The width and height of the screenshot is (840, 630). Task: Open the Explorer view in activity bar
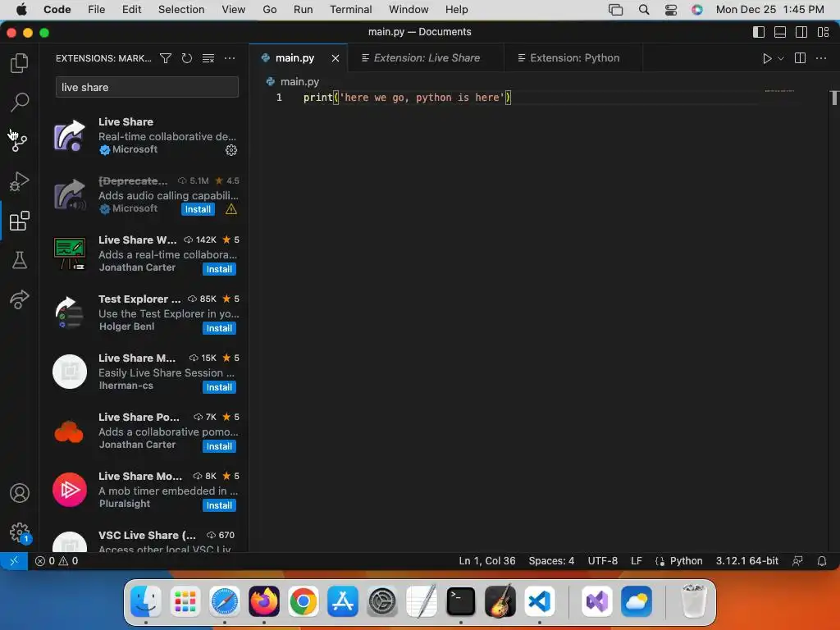point(20,62)
